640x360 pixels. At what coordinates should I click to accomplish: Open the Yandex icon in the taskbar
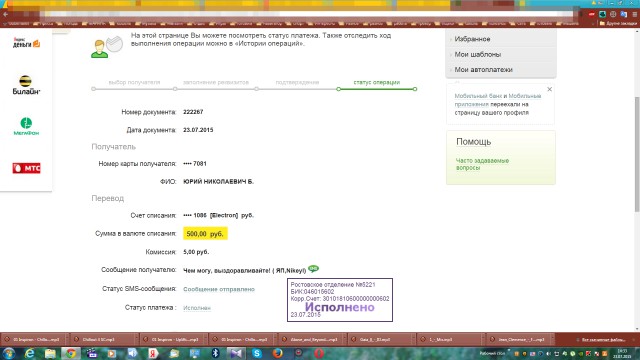153,353
